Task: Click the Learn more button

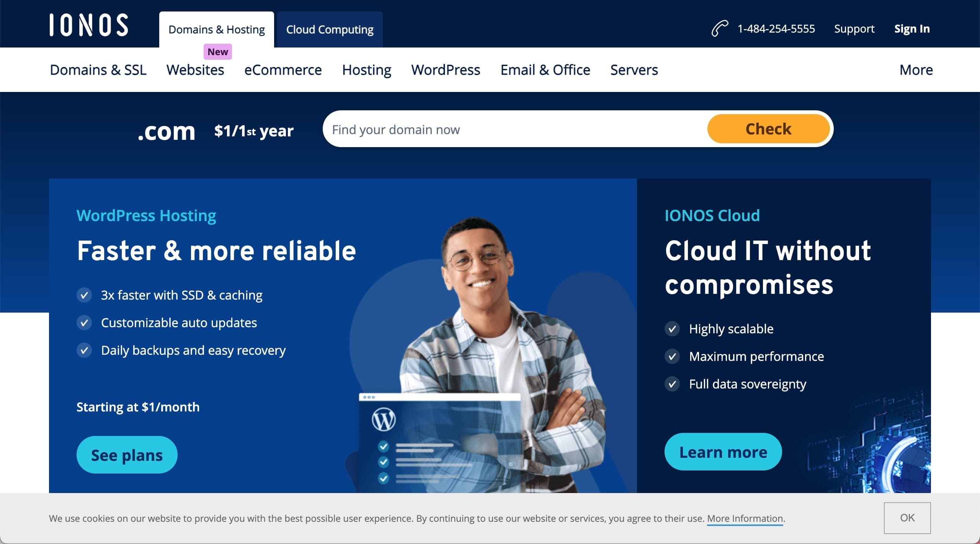Action: pyautogui.click(x=723, y=452)
